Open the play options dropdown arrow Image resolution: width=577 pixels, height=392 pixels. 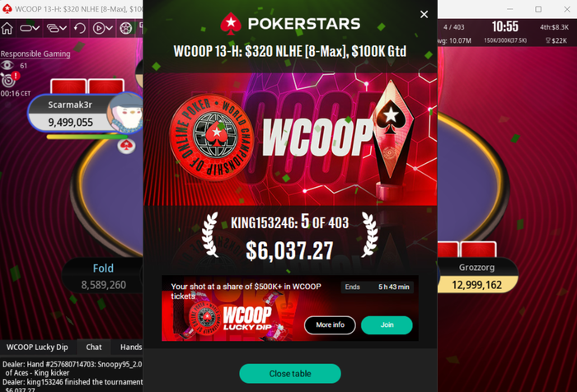(110, 28)
